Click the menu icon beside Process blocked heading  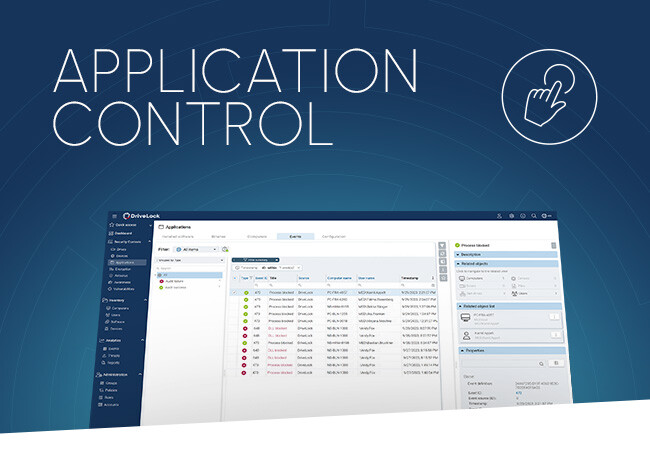tap(553, 245)
